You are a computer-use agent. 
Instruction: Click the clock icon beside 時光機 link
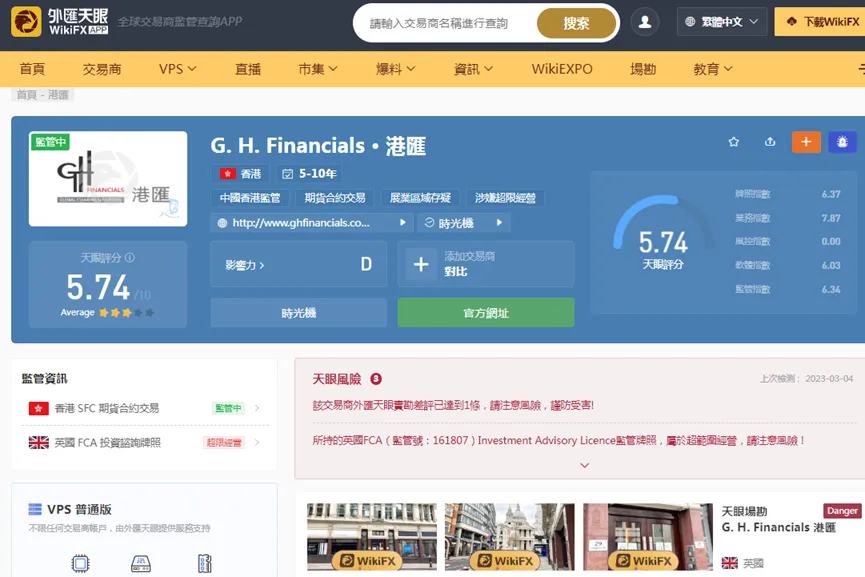429,223
